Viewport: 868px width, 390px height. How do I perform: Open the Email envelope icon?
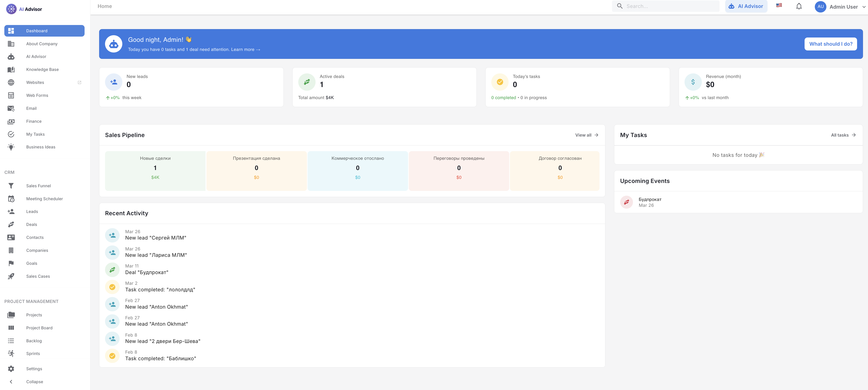click(11, 108)
